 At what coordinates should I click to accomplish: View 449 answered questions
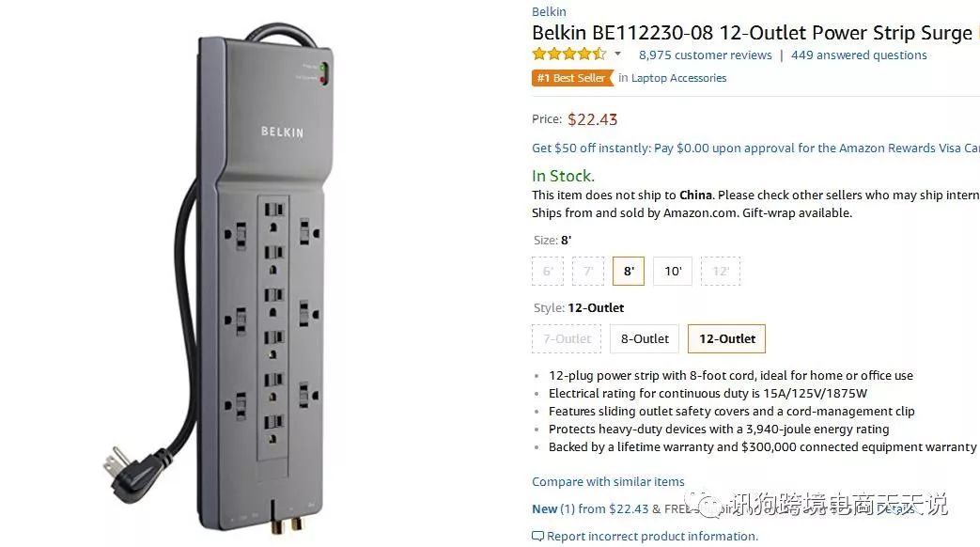click(859, 55)
